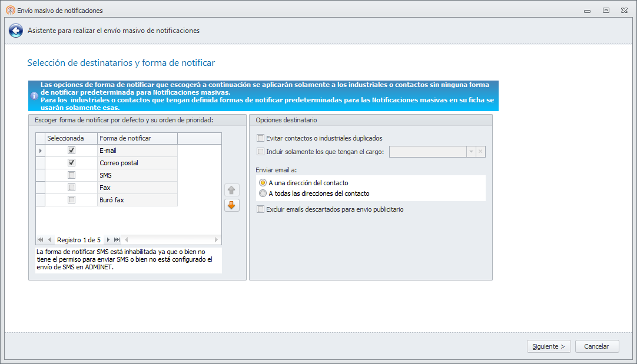Check the Buró fax checkbox

click(x=71, y=200)
